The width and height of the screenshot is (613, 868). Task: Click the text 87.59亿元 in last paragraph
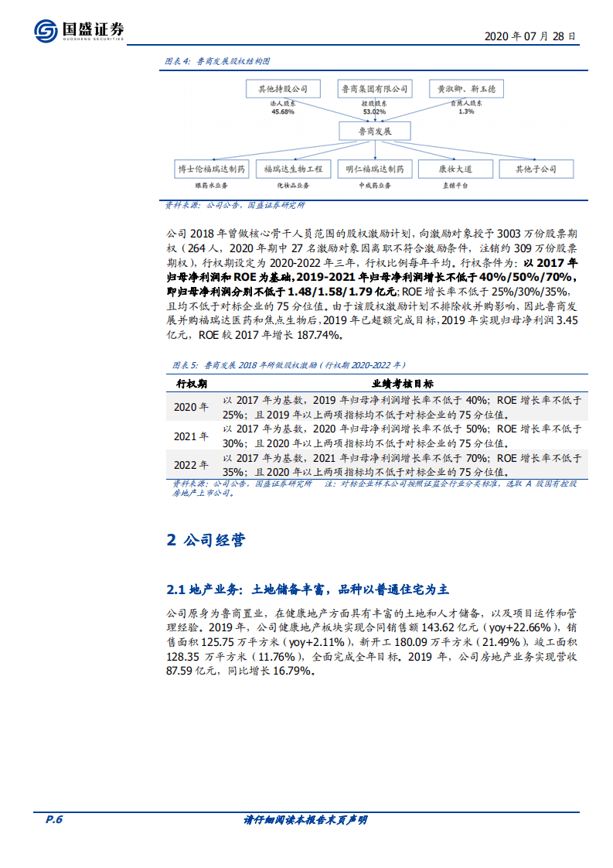tap(192, 671)
